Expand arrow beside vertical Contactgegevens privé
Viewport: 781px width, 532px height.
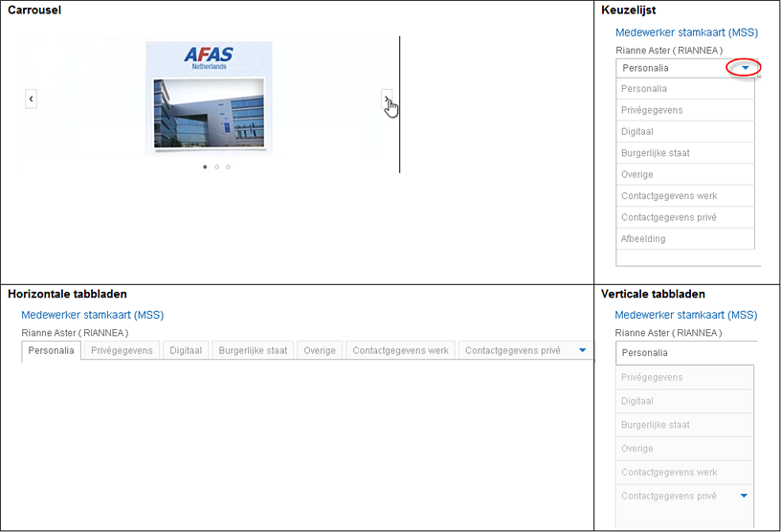coord(744,496)
